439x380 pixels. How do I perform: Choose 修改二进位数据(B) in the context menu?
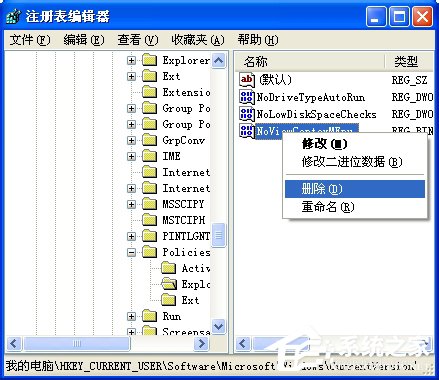(x=355, y=162)
